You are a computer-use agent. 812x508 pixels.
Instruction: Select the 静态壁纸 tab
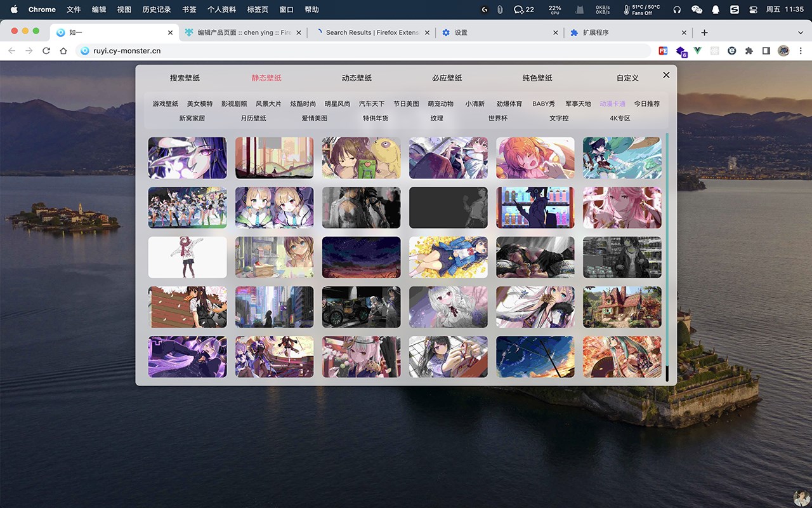266,78
